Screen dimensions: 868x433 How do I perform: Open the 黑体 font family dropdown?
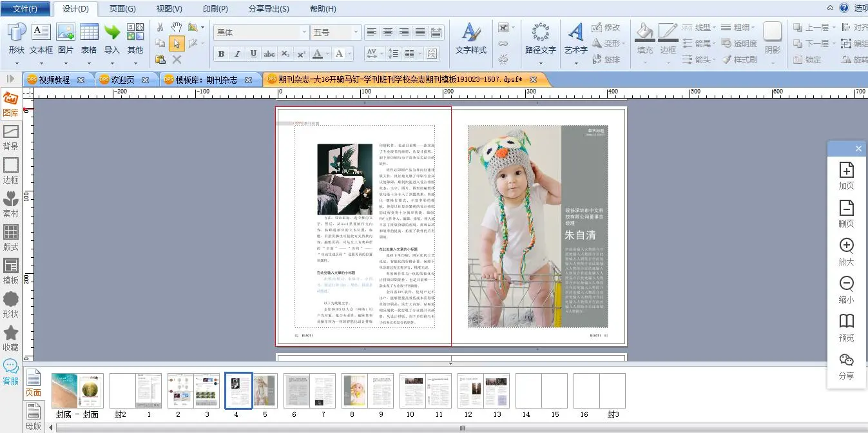click(x=304, y=32)
